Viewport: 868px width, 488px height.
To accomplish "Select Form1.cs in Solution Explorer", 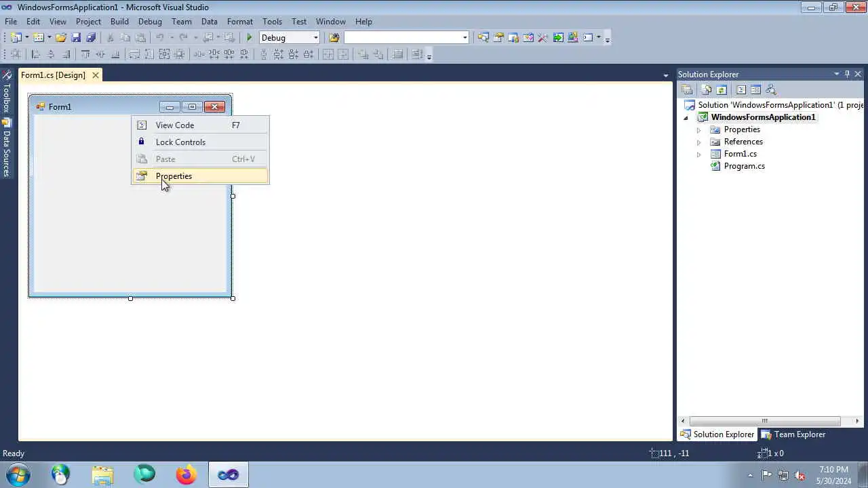I will tap(740, 154).
